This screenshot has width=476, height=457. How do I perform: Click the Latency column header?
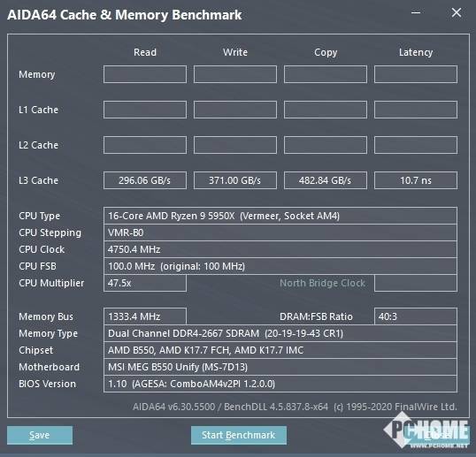pos(416,52)
